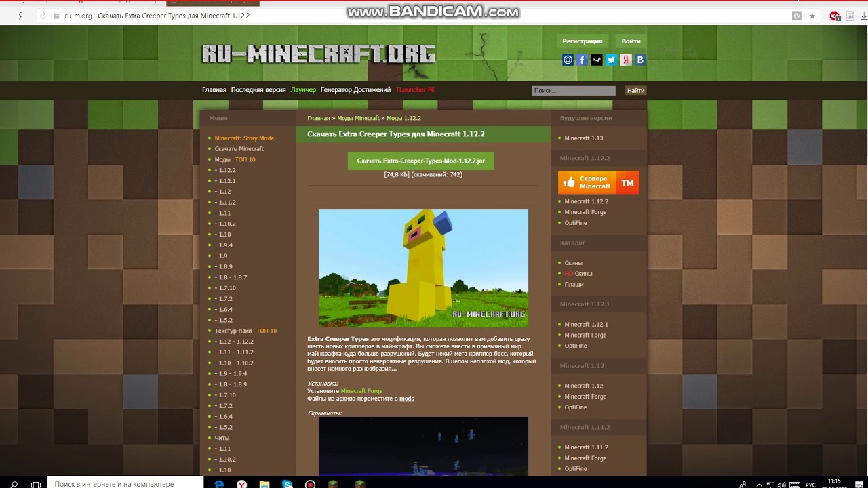Download Extra-Creeper-Types-Mod-1.12.2.jar

[420, 161]
